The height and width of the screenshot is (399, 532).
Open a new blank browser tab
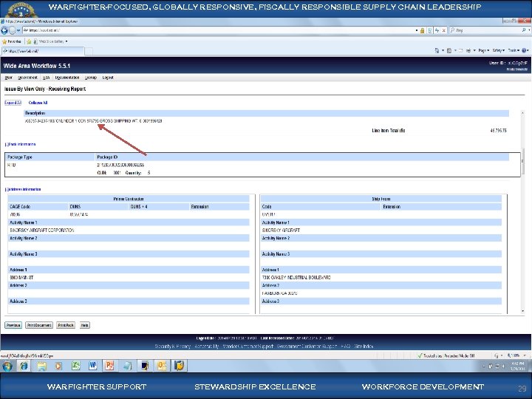(x=89, y=51)
